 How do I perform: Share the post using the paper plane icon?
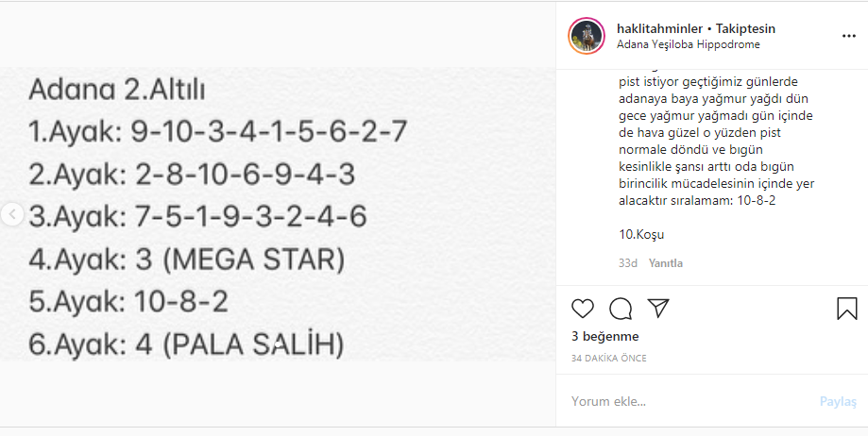658,309
